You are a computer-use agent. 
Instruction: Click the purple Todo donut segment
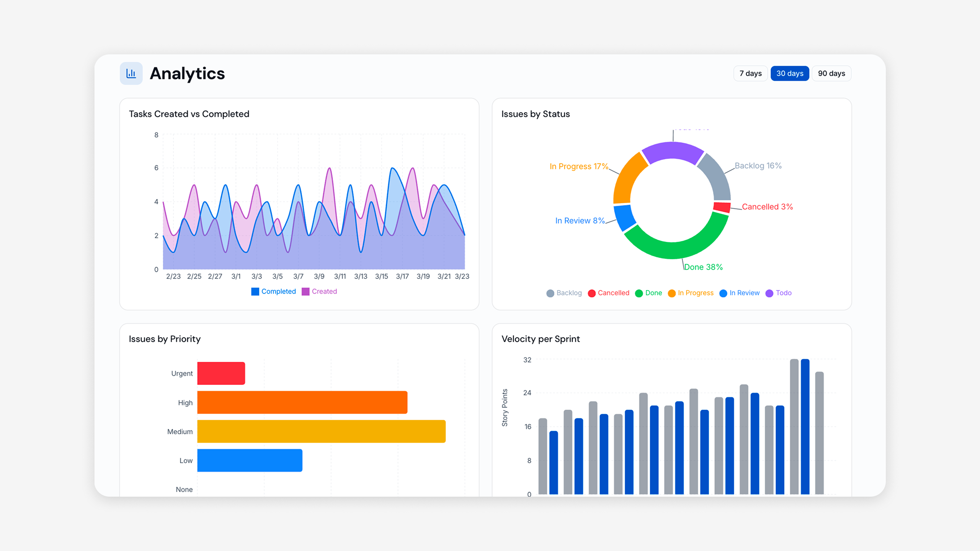pos(672,150)
